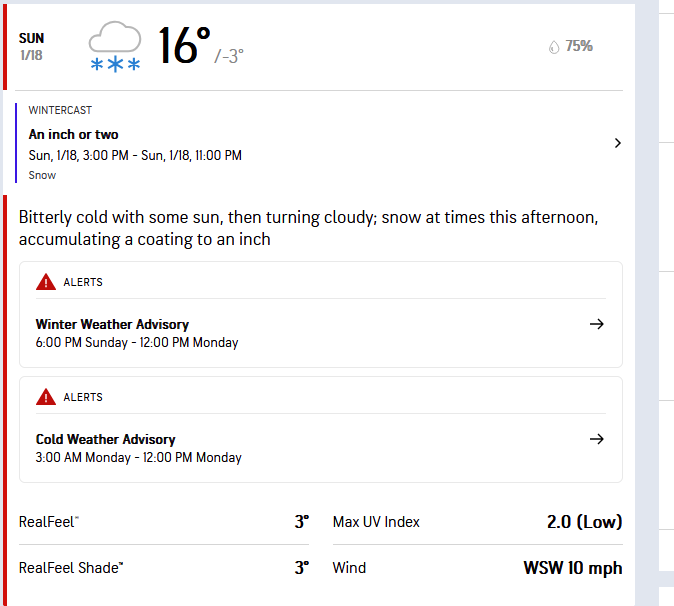Screen dimensions: 674x606
Task: Click the SUN 1/18 date label
Action: [x=32, y=46]
